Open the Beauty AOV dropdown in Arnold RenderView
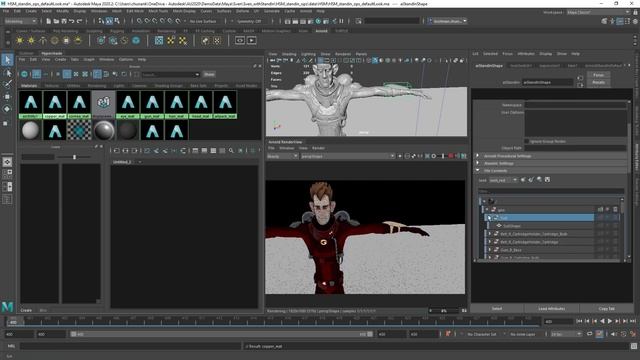The image size is (640, 360). pos(282,156)
